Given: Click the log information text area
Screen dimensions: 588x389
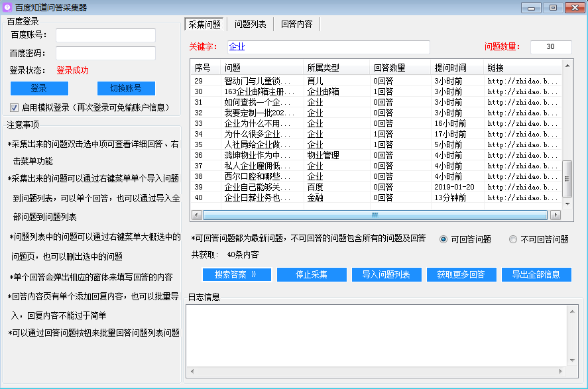Looking at the screenshot, I should point(377,336).
